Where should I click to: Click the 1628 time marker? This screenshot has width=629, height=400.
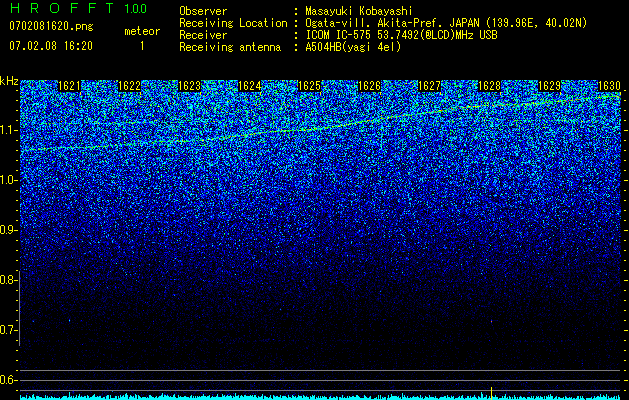click(x=489, y=86)
